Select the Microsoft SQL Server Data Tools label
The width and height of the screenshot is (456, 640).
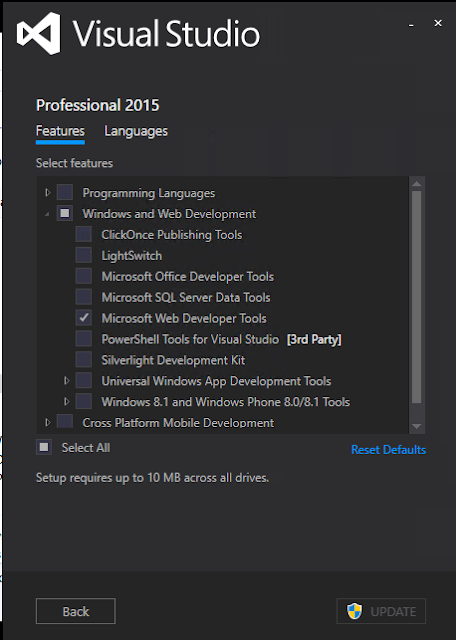click(186, 297)
